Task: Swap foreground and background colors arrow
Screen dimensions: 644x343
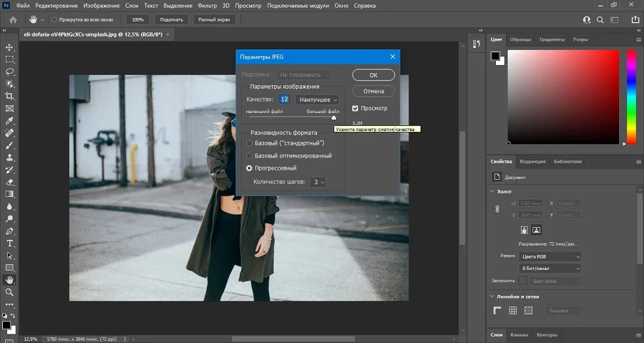Action: click(13, 316)
